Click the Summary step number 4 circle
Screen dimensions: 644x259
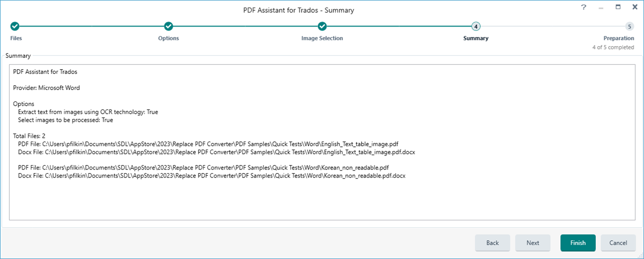pyautogui.click(x=475, y=26)
